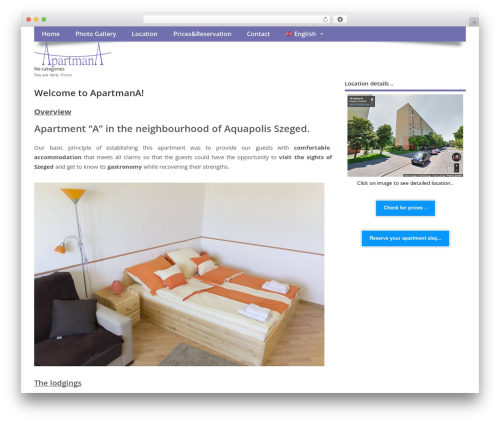Click the Home breadcrumb link
Image resolution: width=500 pixels, height=423 pixels.
tap(66, 75)
